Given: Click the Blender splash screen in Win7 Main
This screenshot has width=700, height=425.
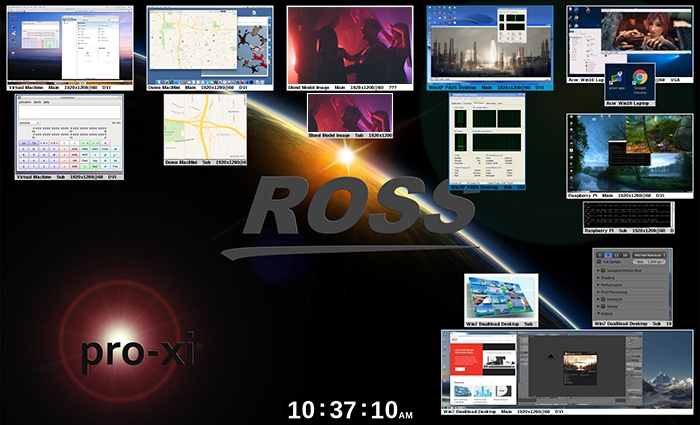Looking at the screenshot, I should tap(580, 368).
